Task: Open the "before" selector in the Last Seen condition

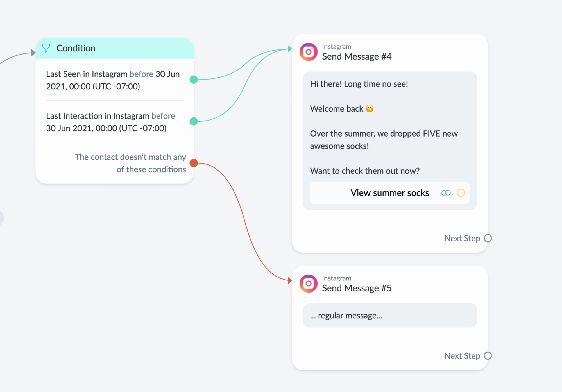Action: click(x=142, y=74)
